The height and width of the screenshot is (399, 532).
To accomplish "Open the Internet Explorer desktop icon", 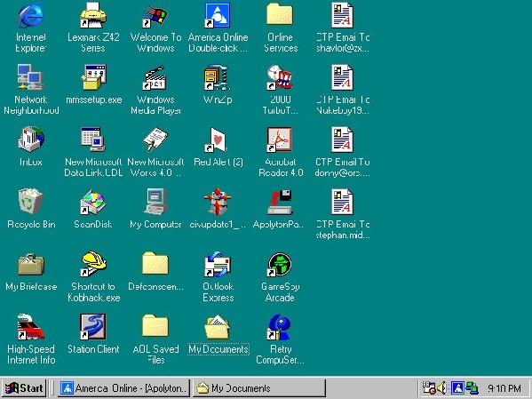I will pos(31,16).
